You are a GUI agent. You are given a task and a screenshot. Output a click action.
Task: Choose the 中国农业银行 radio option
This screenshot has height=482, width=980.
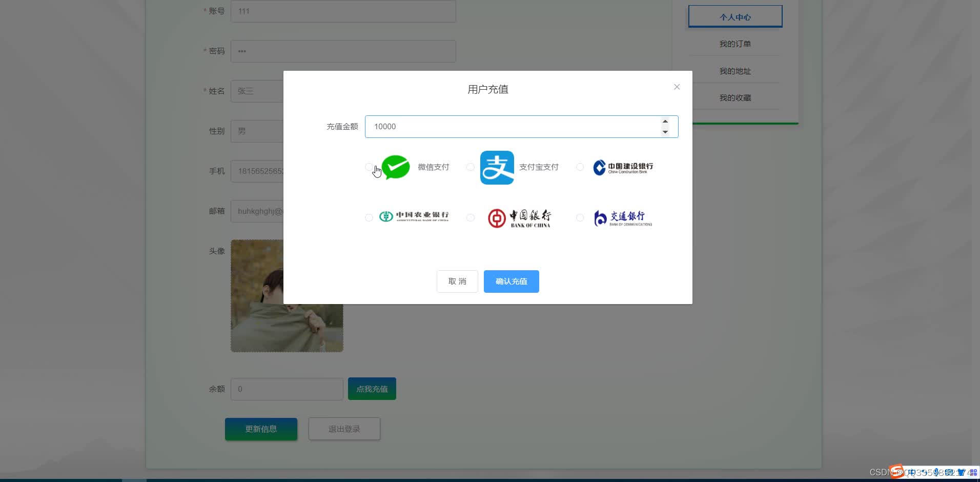click(369, 218)
